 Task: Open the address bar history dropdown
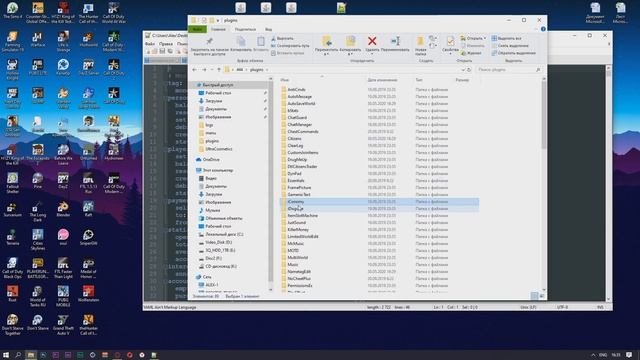coord(463,70)
